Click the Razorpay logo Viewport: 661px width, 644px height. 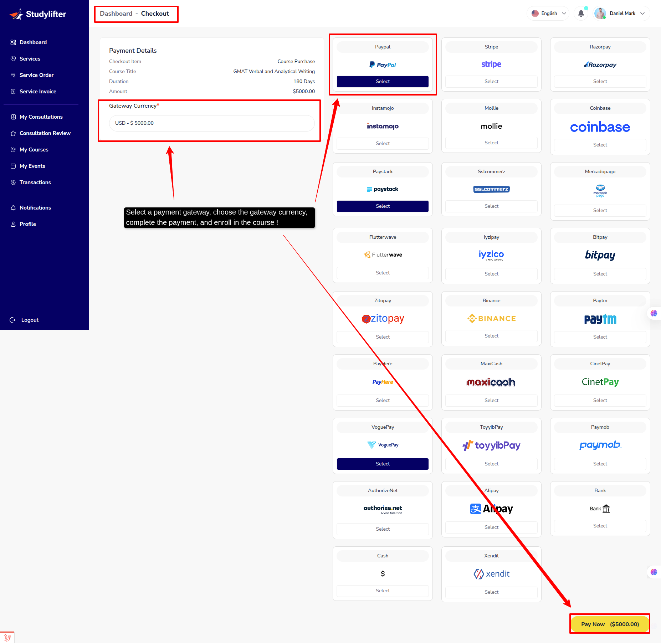tap(600, 65)
